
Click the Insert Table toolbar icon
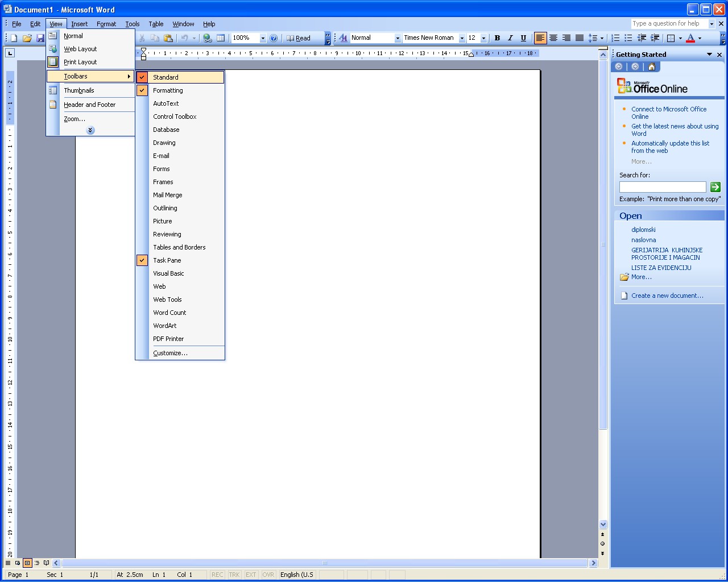coord(221,38)
